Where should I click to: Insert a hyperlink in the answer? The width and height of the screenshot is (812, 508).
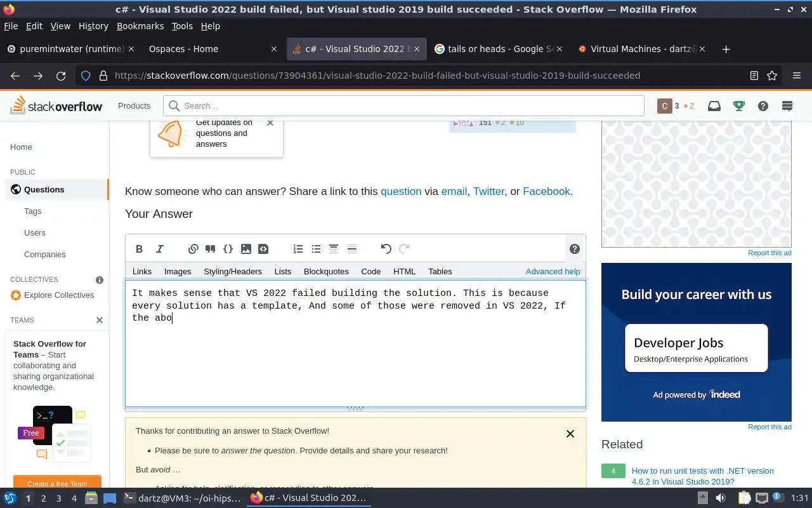point(193,249)
